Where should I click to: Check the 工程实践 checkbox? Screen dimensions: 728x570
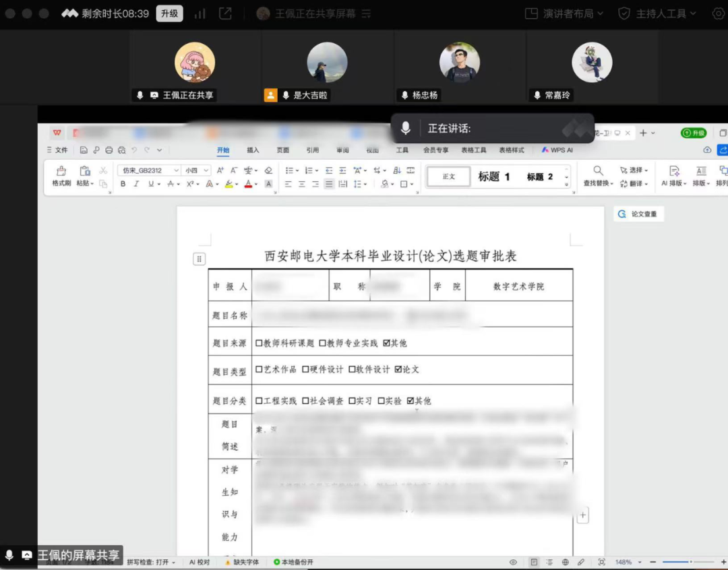259,401
